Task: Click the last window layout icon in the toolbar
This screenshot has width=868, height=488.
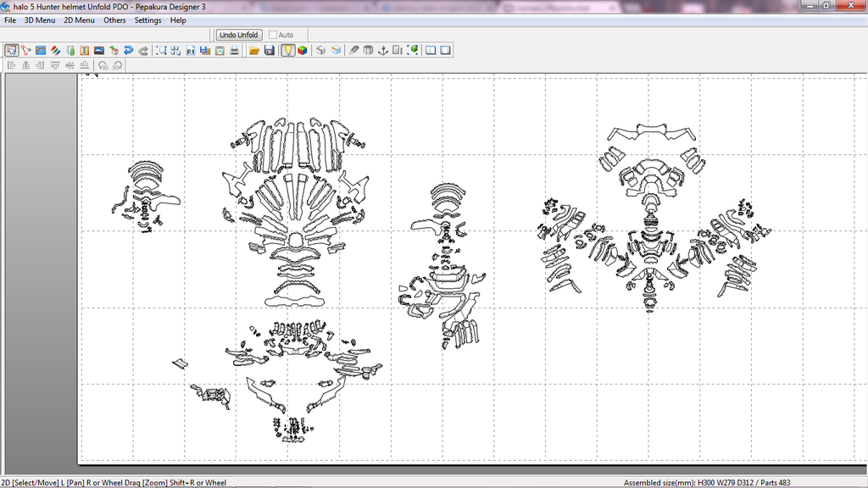Action: (445, 51)
